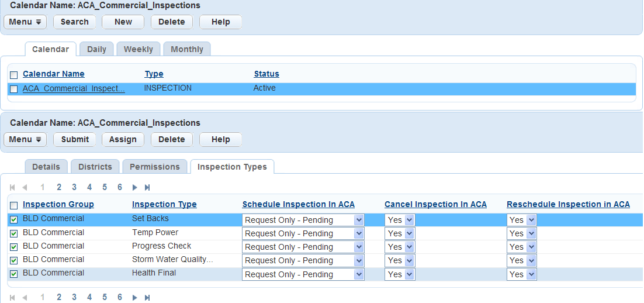
Task: Open the ACA_Commercial_Inspect calendar name link
Action: tap(74, 88)
